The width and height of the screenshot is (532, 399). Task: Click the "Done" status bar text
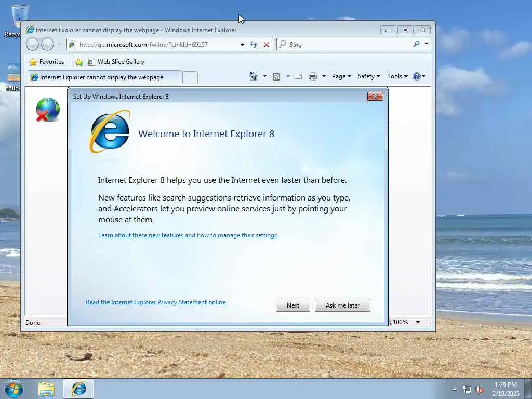point(33,322)
